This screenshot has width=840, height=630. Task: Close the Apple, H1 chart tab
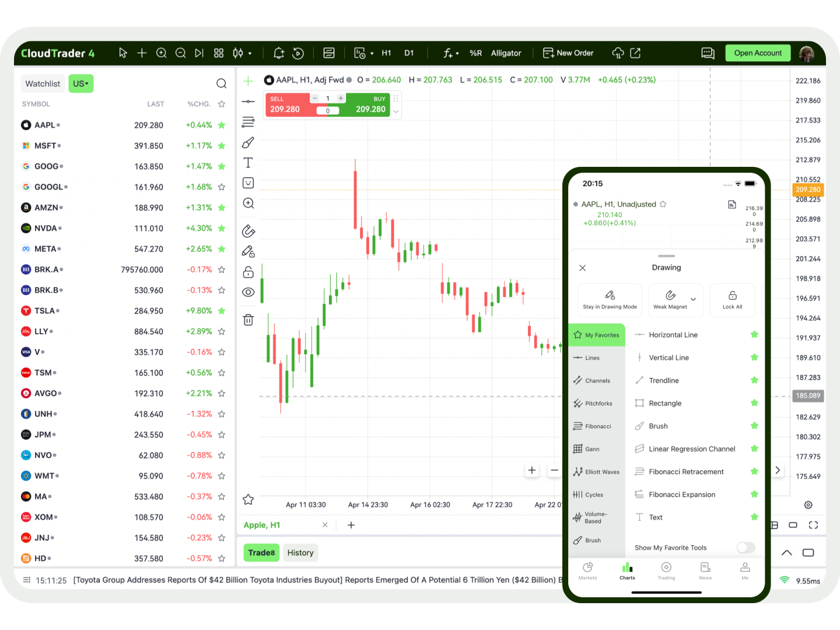325,525
